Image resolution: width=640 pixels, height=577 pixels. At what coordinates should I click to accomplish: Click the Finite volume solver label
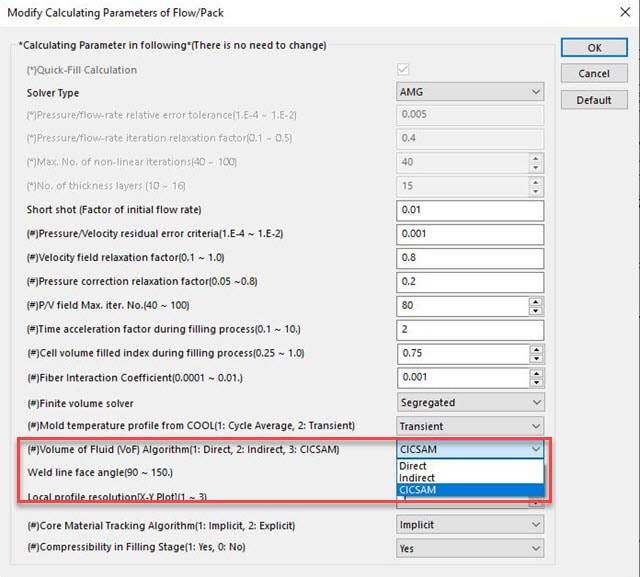(80, 403)
